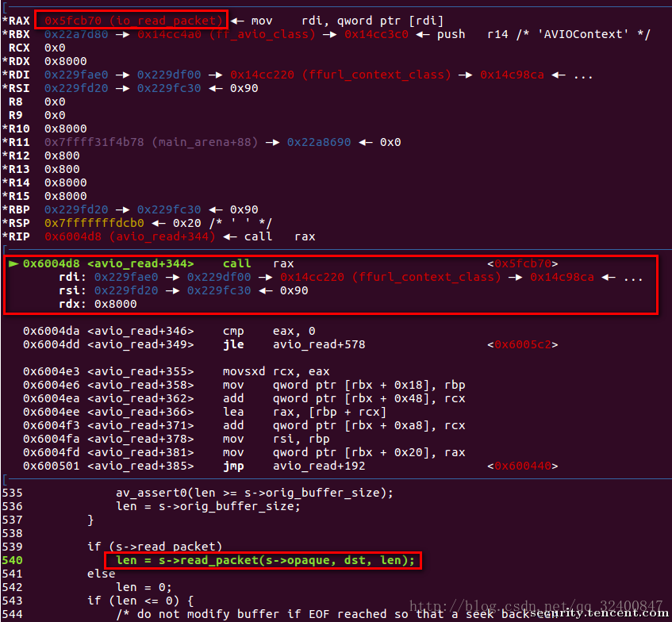Click the jle instruction at avio_read+349

click(294, 344)
